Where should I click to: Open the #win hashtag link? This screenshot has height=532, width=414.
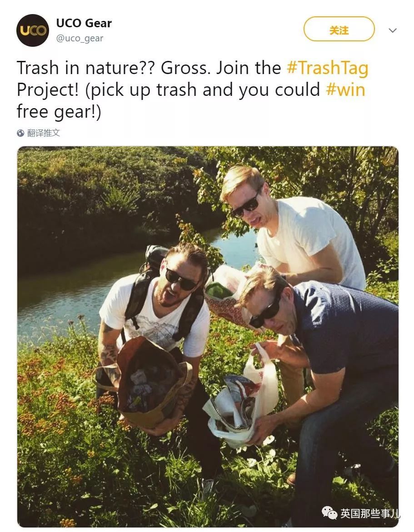click(x=345, y=89)
